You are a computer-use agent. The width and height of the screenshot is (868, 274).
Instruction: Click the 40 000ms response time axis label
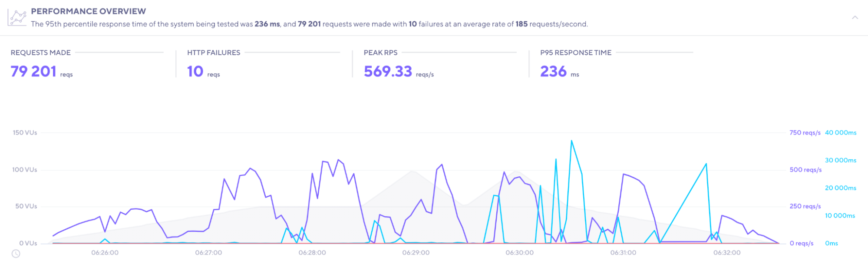[x=840, y=132]
